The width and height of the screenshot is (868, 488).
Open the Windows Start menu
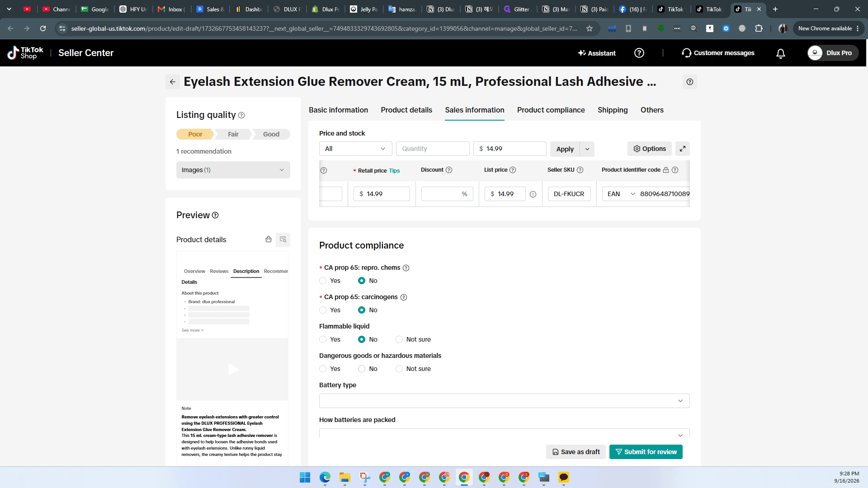[x=305, y=478]
